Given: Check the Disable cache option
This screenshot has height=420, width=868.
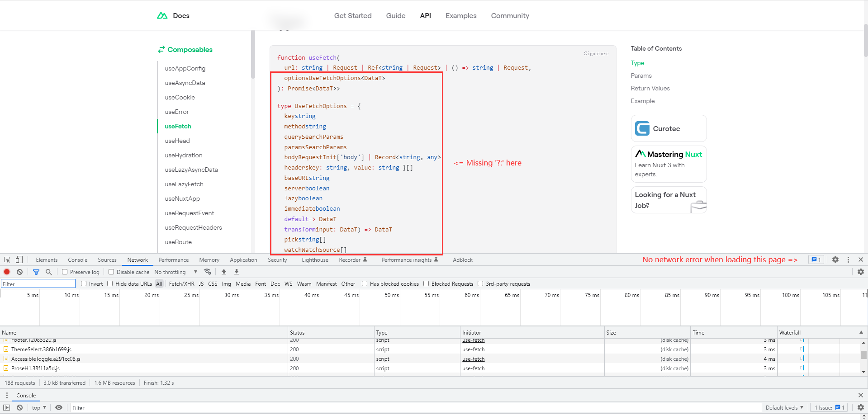Looking at the screenshot, I should pyautogui.click(x=111, y=272).
